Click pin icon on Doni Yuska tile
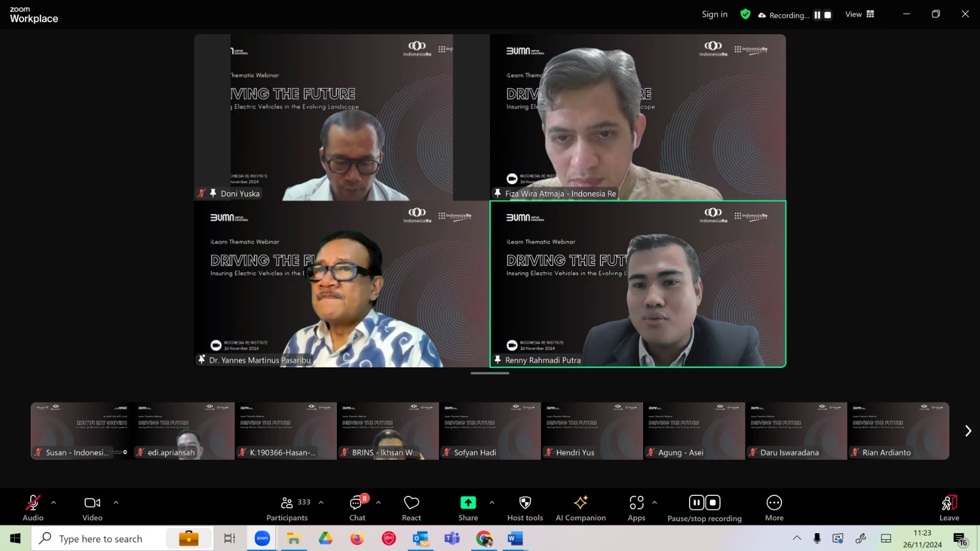Screen dimensions: 980x551 tap(213, 193)
